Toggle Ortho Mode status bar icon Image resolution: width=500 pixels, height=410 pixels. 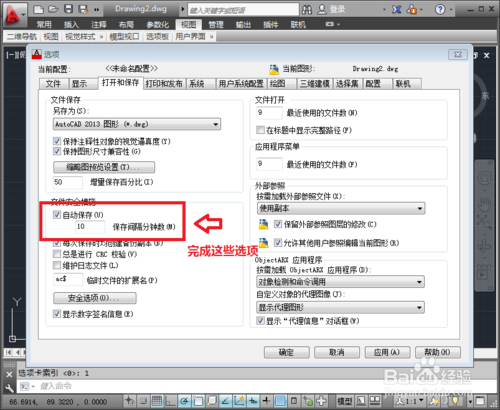point(171,400)
